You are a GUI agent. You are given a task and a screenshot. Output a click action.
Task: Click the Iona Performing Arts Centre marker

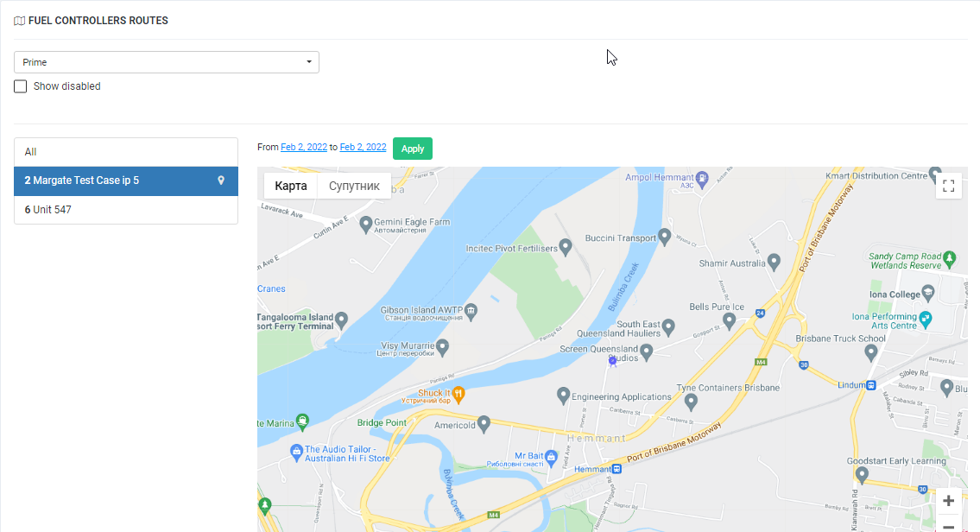click(x=926, y=318)
